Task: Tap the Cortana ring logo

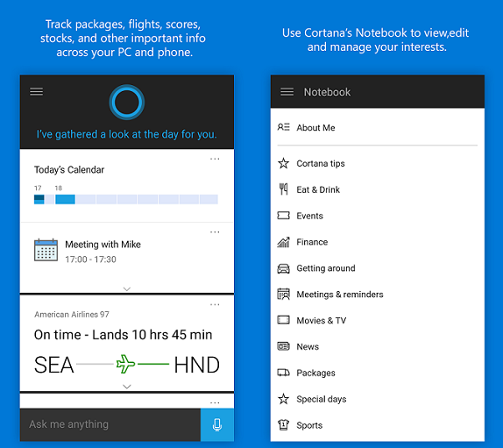Action: coord(127,103)
